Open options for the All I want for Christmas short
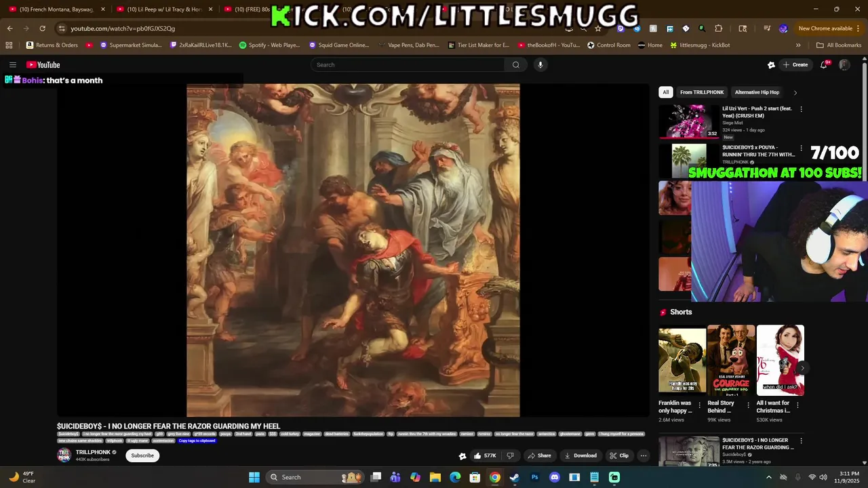The width and height of the screenshot is (868, 488). click(797, 405)
